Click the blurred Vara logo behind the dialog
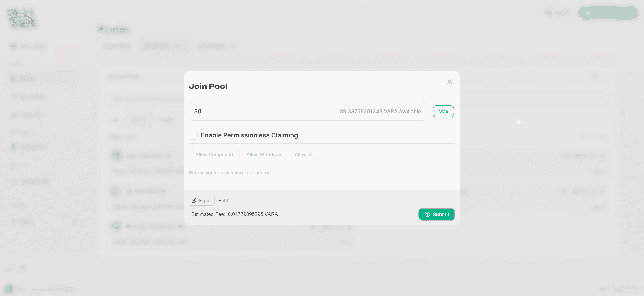Screen dimensions: 644x296 coord(22,18)
